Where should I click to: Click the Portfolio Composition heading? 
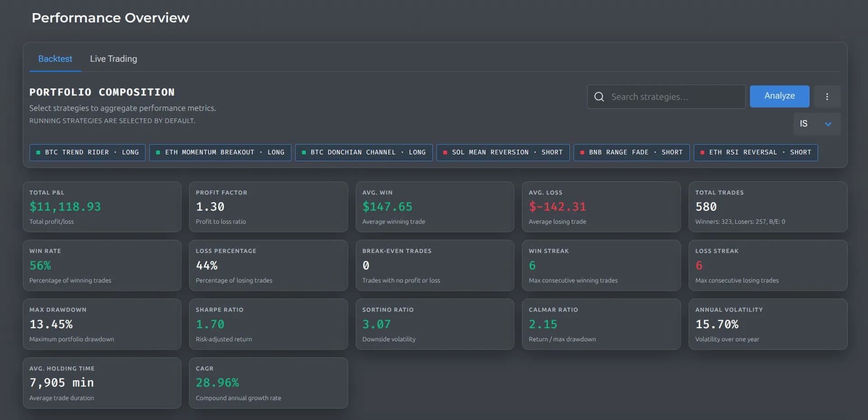click(x=102, y=92)
